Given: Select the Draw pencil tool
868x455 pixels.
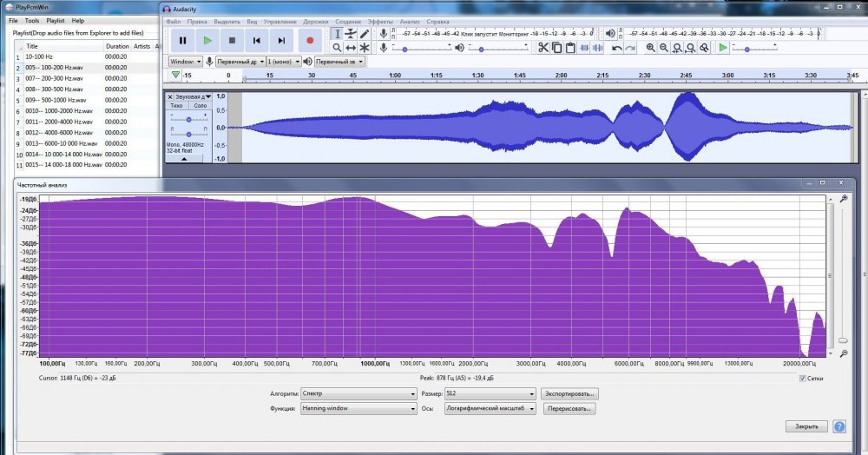Looking at the screenshot, I should coord(365,34).
